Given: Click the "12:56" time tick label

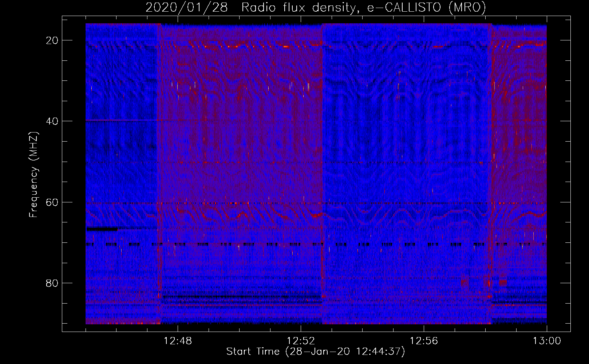Looking at the screenshot, I should click(x=424, y=341).
